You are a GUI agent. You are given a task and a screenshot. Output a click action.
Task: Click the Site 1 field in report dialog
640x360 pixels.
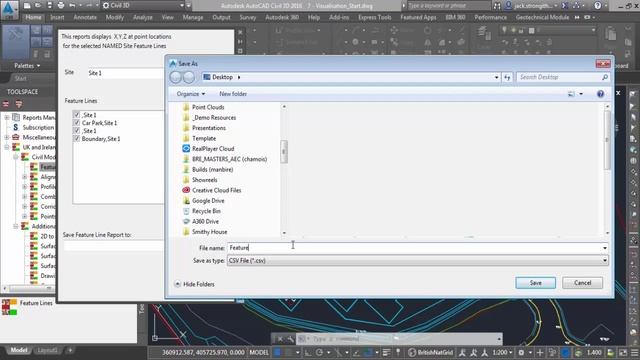[125, 73]
